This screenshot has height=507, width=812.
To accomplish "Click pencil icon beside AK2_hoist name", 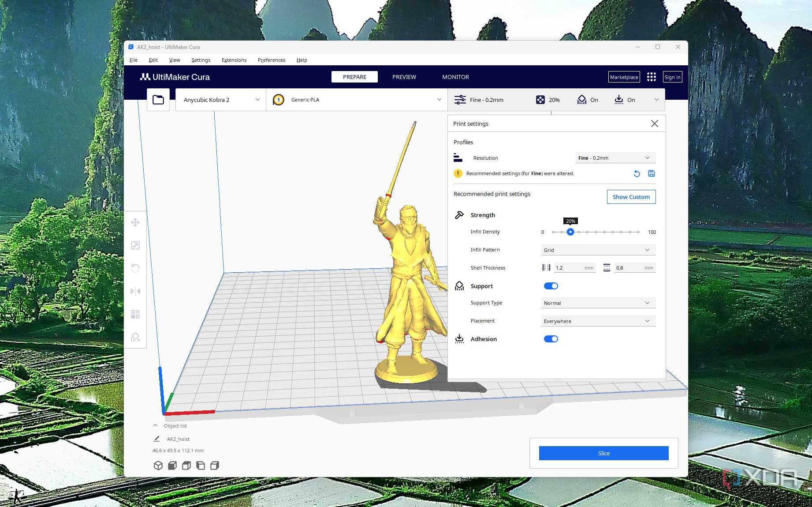I will pos(156,439).
